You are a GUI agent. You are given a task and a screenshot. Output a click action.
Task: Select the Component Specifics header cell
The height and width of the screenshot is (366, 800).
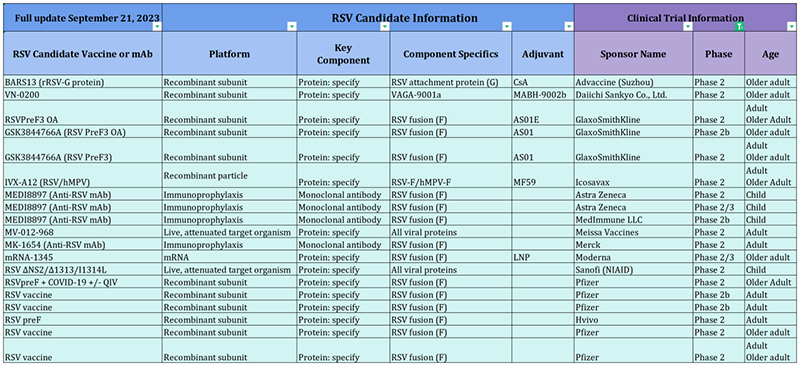point(451,54)
